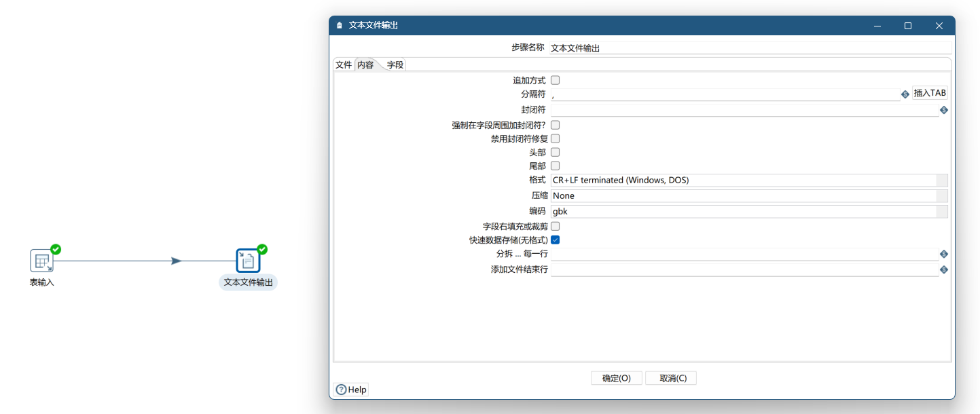The image size is (980, 414).
Task: Enable the 追加方式 checkbox
Action: [555, 80]
